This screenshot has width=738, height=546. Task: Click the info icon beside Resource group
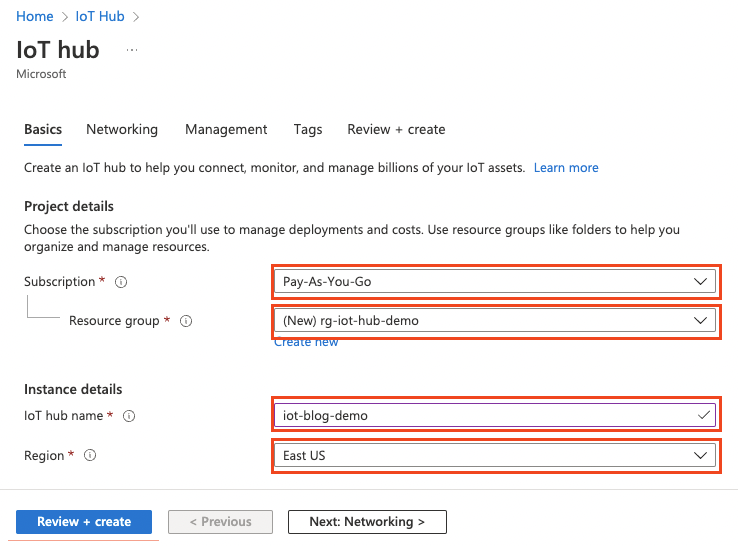(185, 321)
